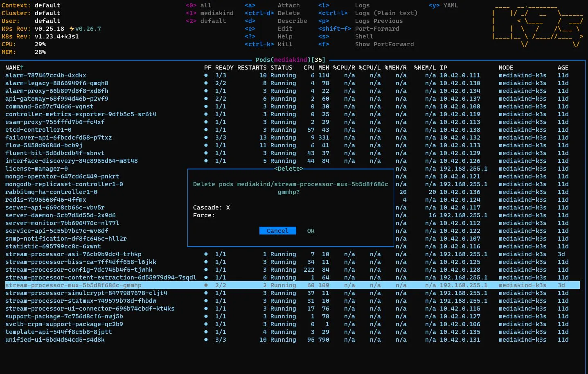The width and height of the screenshot is (588, 374).
Task: Select pod unified-ui-5bd4d64cd5-s4d8k
Action: tap(55, 340)
